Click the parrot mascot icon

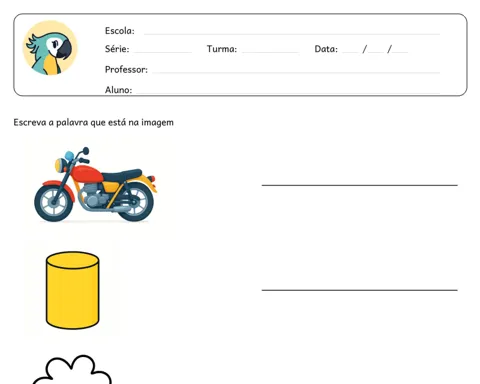50,48
